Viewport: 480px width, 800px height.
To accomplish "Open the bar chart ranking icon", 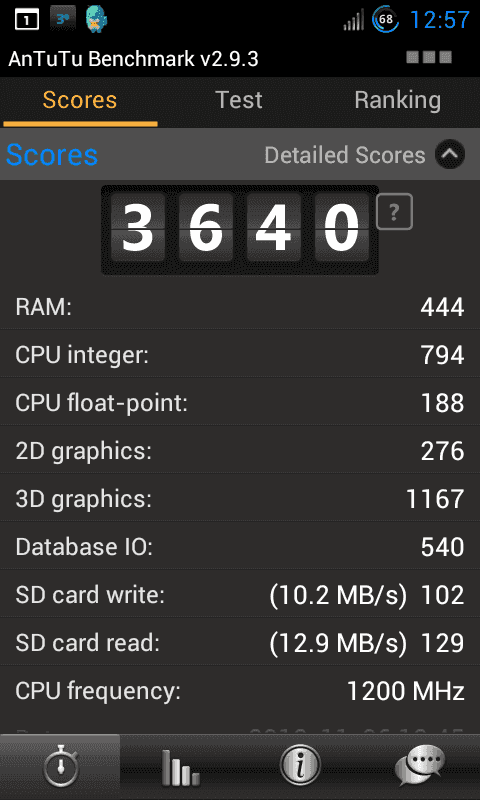I will tap(180, 767).
